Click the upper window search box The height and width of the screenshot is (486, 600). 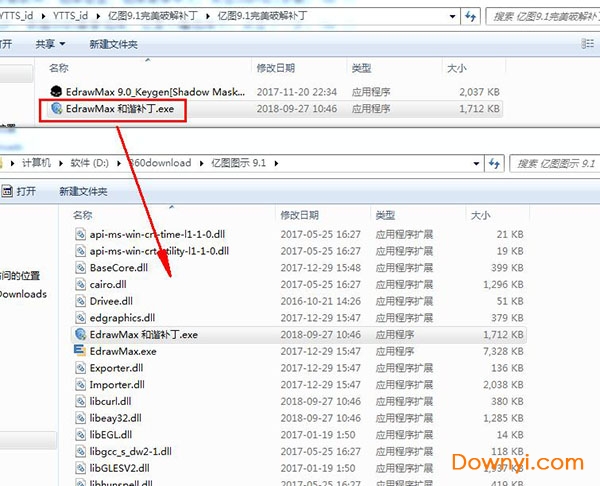543,16
